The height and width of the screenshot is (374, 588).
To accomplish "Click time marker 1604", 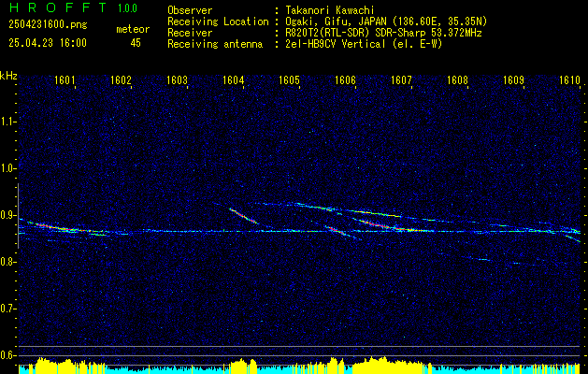I will (x=234, y=79).
